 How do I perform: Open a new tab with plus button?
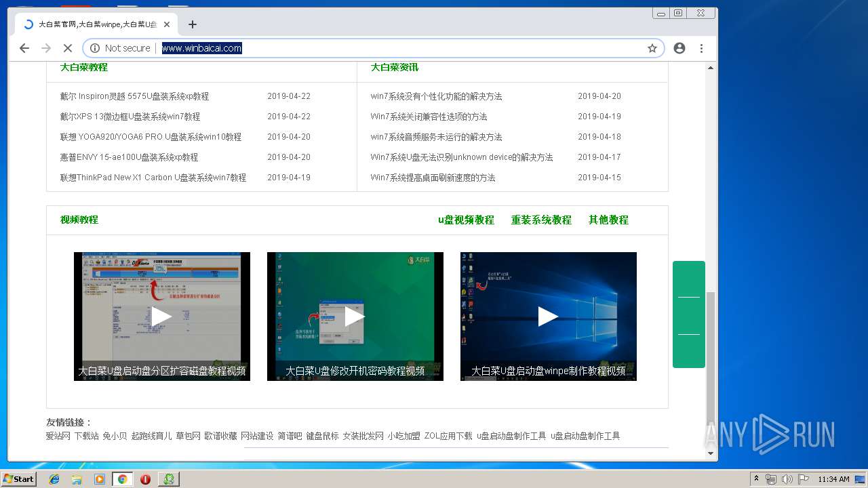(x=193, y=24)
